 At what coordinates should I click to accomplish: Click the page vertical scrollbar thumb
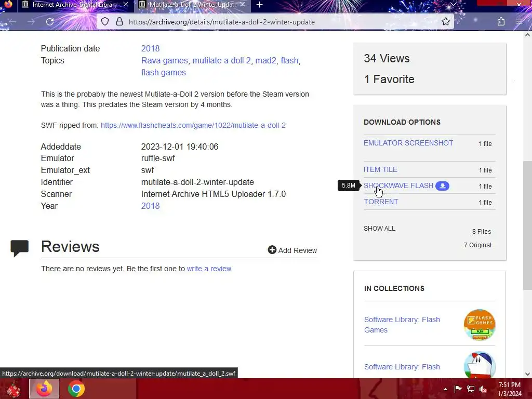coord(527,225)
